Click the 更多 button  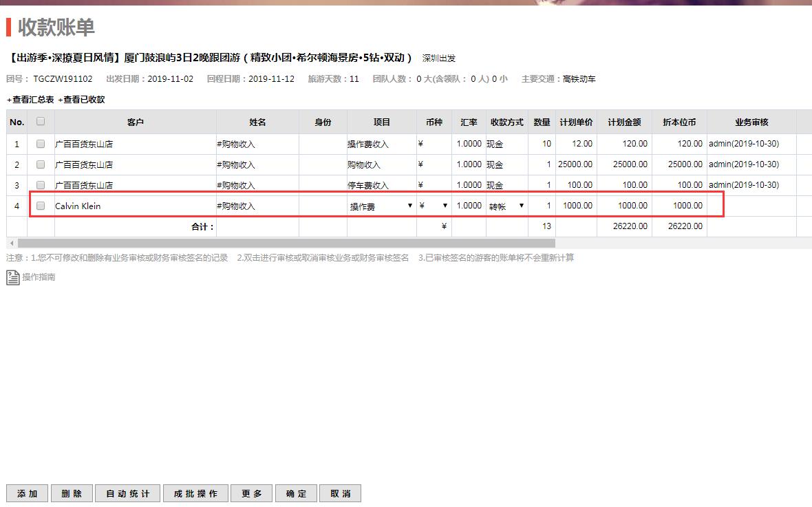coord(252,493)
